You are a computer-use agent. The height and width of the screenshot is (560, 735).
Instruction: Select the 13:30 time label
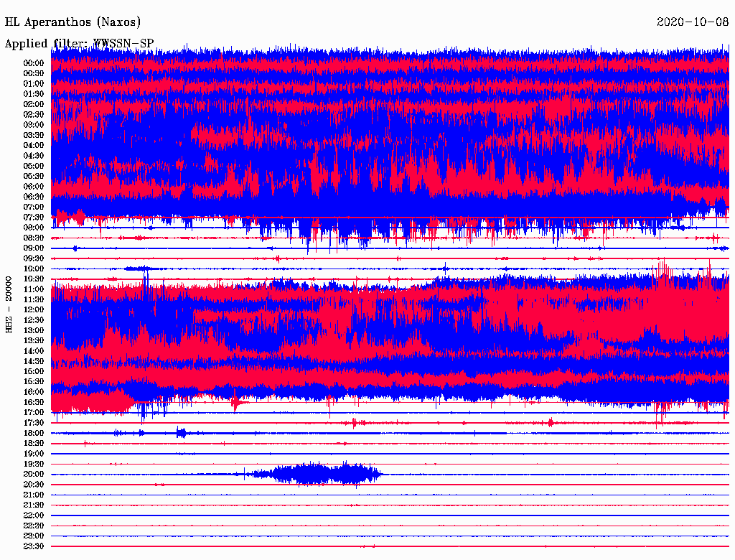click(34, 341)
